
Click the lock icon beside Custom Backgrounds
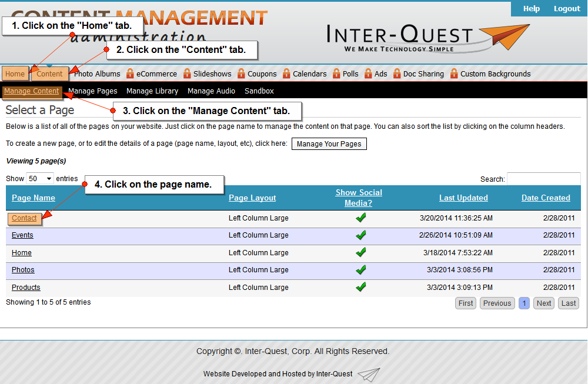[454, 74]
